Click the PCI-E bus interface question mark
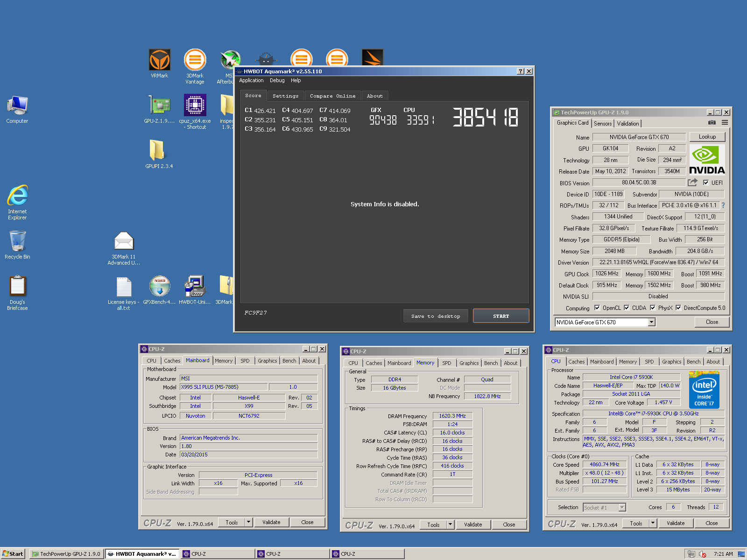 pyautogui.click(x=723, y=205)
